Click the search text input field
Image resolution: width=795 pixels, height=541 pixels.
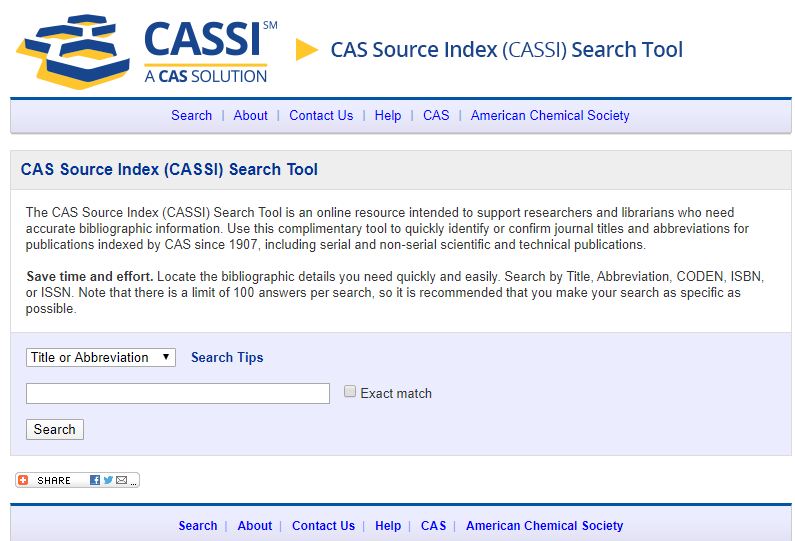(178, 393)
